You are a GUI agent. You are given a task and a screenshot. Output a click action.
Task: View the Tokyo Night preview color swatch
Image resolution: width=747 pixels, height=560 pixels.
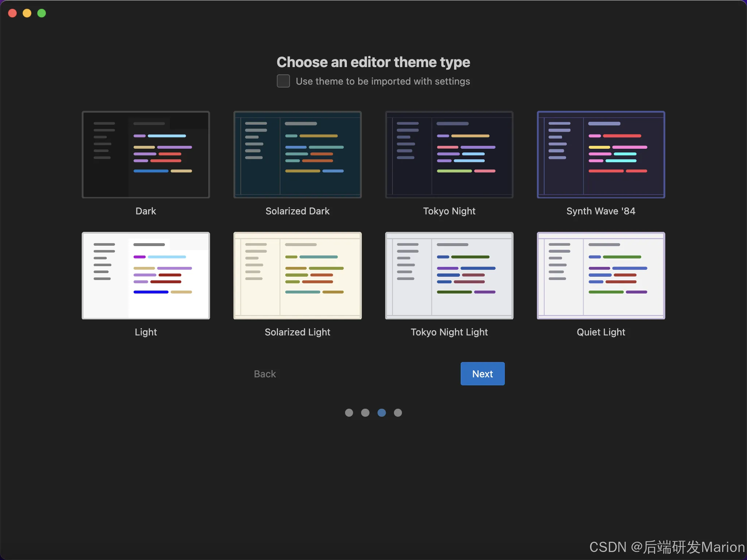449,155
